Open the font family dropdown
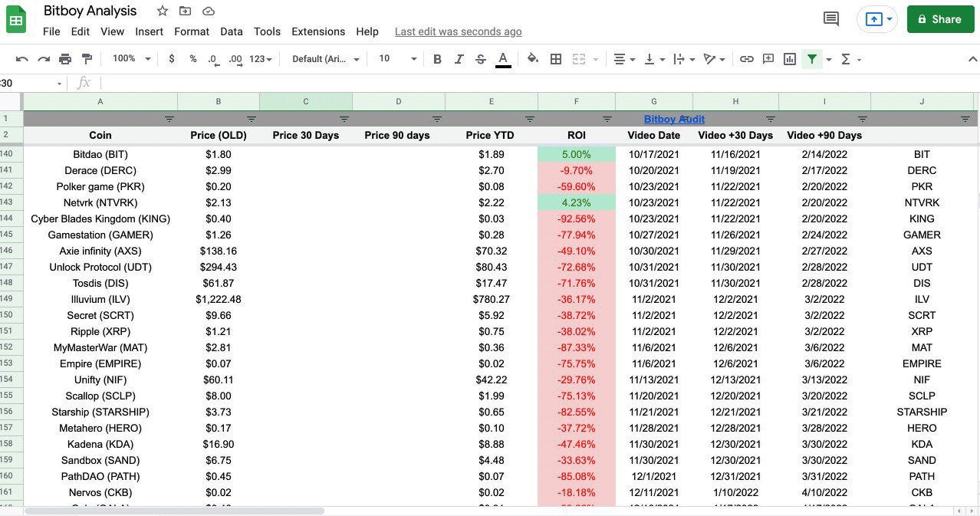Viewport: 980px width, 516px height. tap(326, 59)
